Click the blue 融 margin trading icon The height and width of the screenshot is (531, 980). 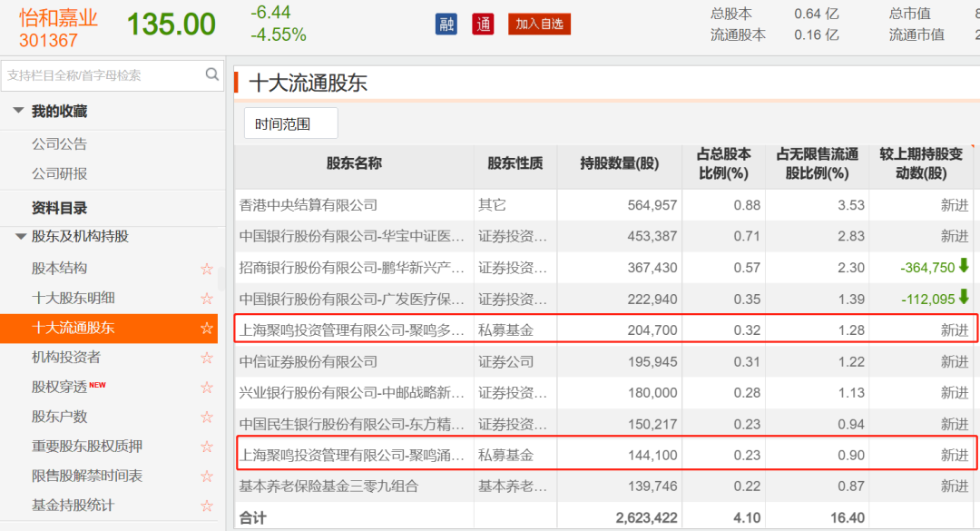(446, 25)
